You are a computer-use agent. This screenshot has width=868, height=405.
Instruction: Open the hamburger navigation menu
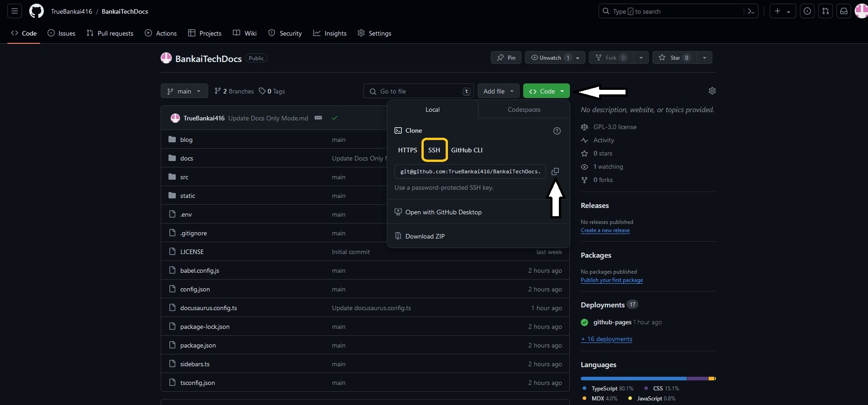15,11
